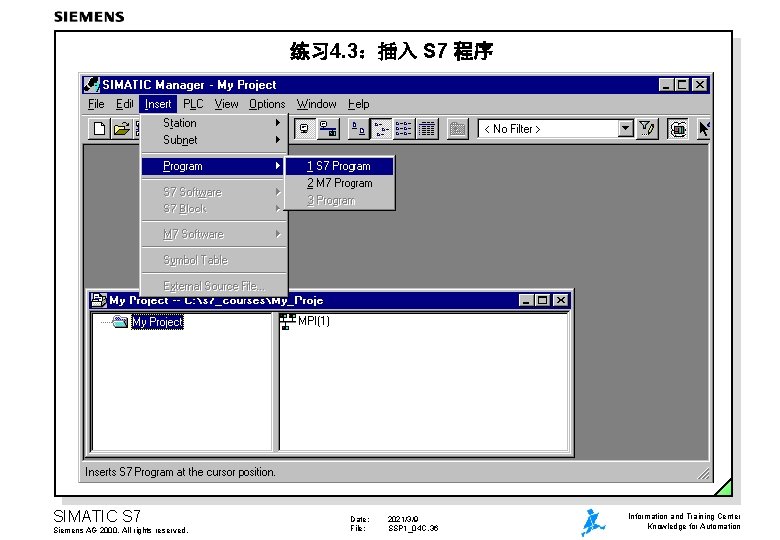Switch to List view icon

click(x=403, y=129)
